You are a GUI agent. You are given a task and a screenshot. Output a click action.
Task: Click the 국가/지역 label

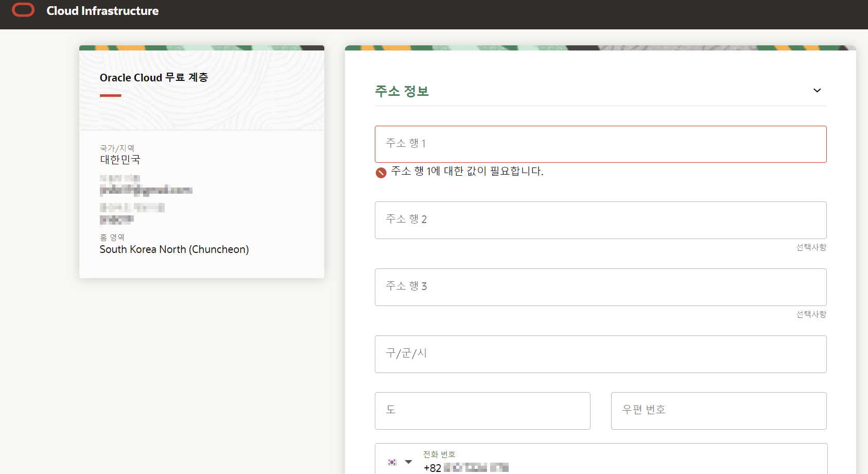tap(117, 148)
